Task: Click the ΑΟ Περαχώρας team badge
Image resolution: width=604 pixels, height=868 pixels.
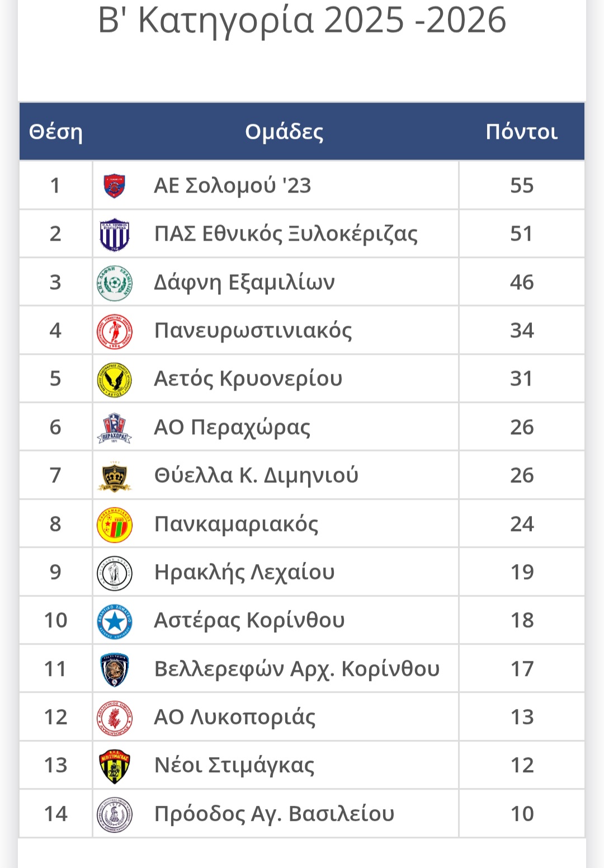Action: (x=115, y=428)
